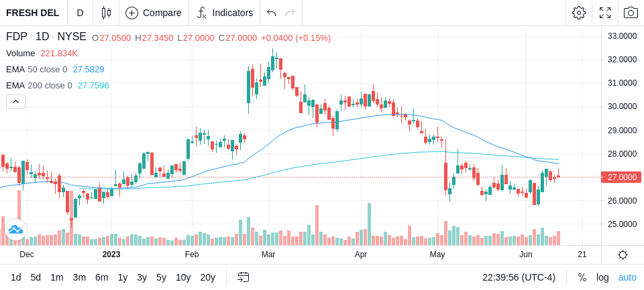
Task: Open axis settings gear at bottom right
Action: (x=623, y=255)
